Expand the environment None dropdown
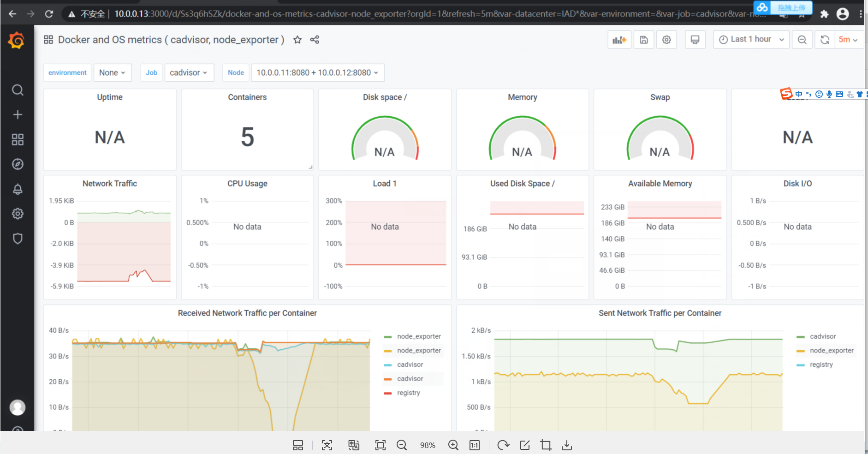Viewport: 868px width, 454px height. tap(113, 72)
